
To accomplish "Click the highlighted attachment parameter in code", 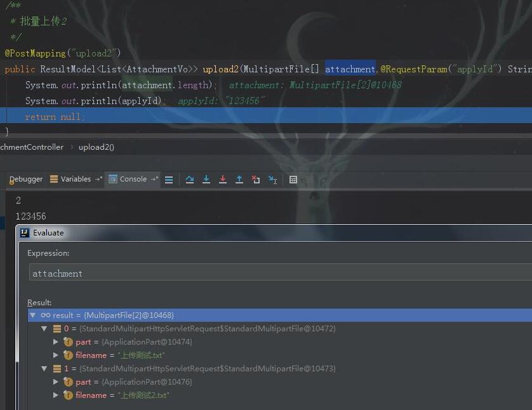I will point(350,69).
